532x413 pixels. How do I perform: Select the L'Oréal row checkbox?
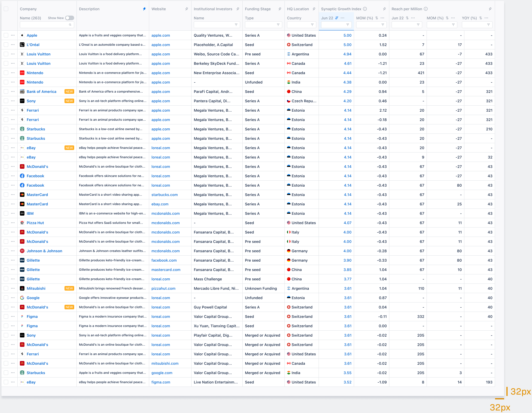(x=6, y=45)
